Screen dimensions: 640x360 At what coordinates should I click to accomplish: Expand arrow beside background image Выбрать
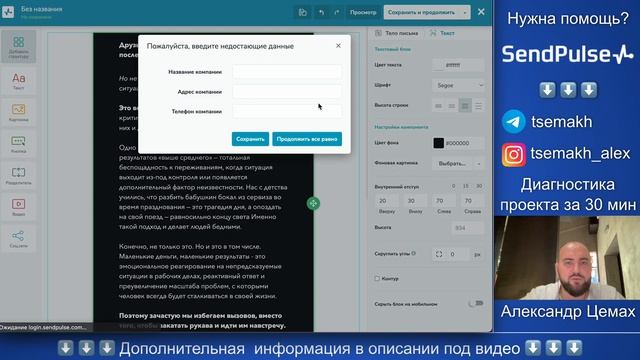(x=479, y=164)
